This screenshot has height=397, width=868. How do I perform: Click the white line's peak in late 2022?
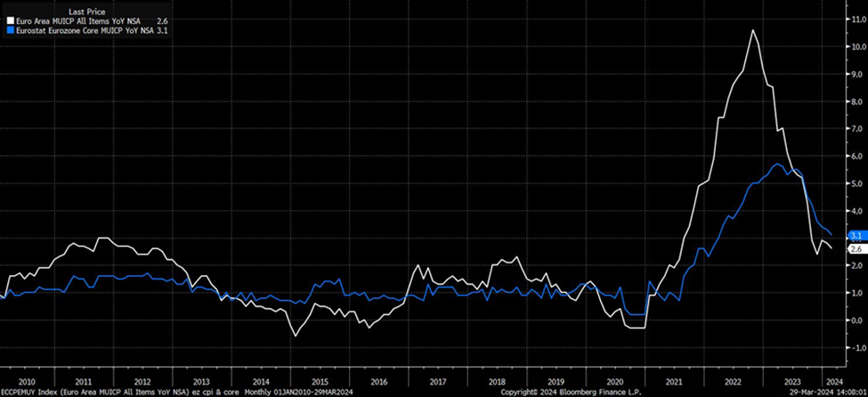pyautogui.click(x=753, y=30)
